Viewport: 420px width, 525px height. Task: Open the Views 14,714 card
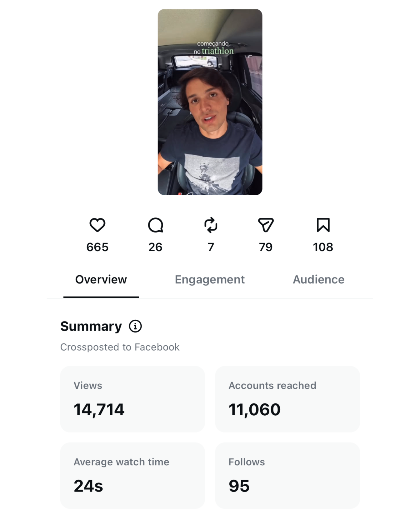click(x=133, y=399)
